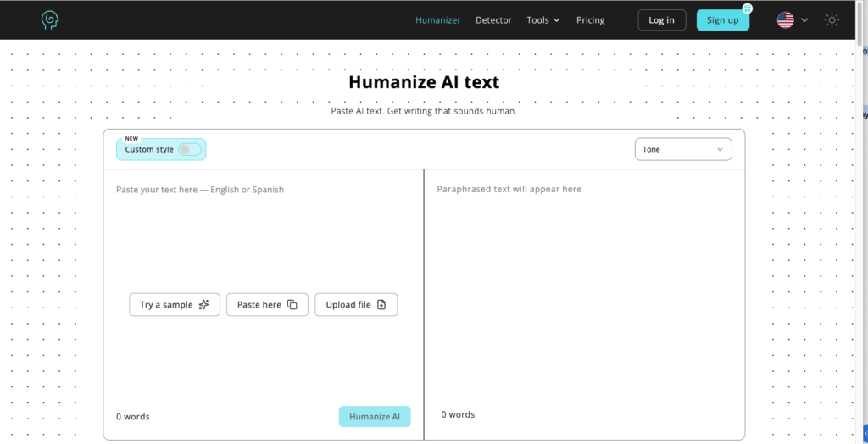The image size is (868, 444).
Task: Click the head logo icon in header
Action: 50,20
